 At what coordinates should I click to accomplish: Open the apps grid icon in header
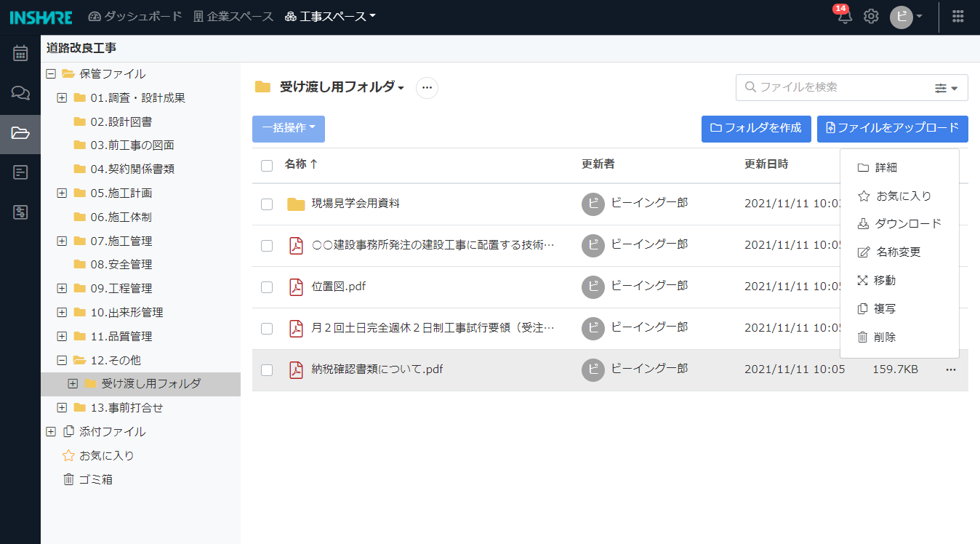(958, 16)
